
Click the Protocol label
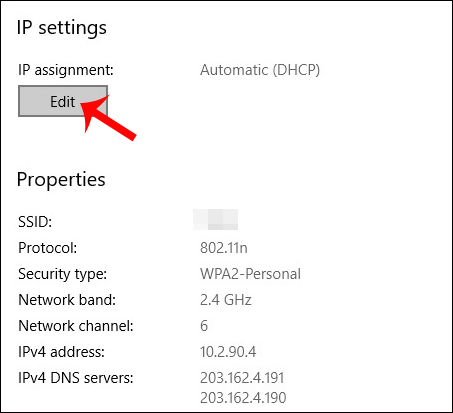pos(47,248)
